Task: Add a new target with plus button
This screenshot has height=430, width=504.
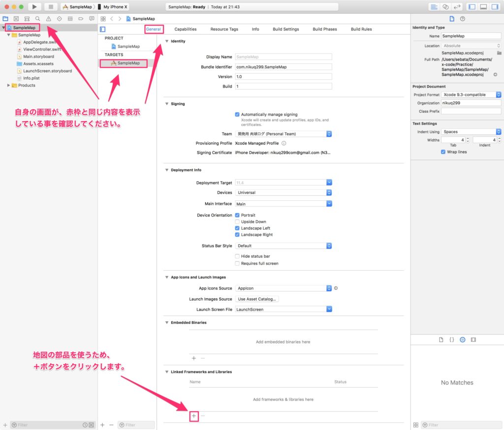Action: point(102,425)
